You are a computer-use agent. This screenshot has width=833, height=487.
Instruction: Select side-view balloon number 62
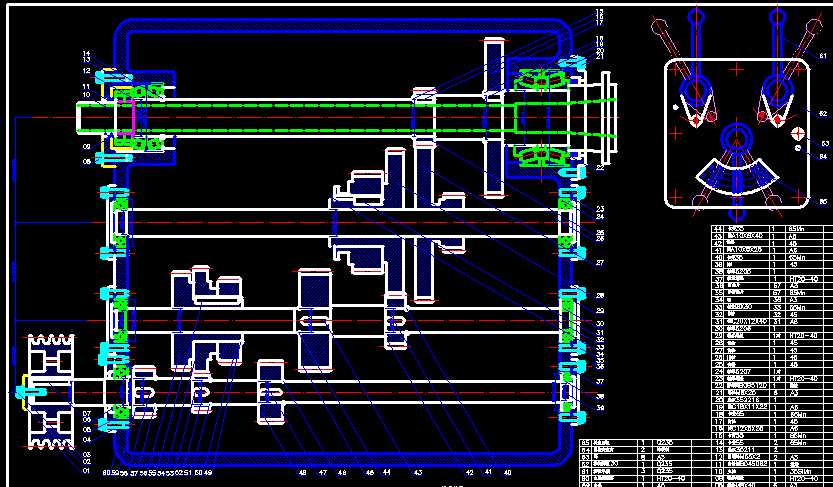point(823,114)
